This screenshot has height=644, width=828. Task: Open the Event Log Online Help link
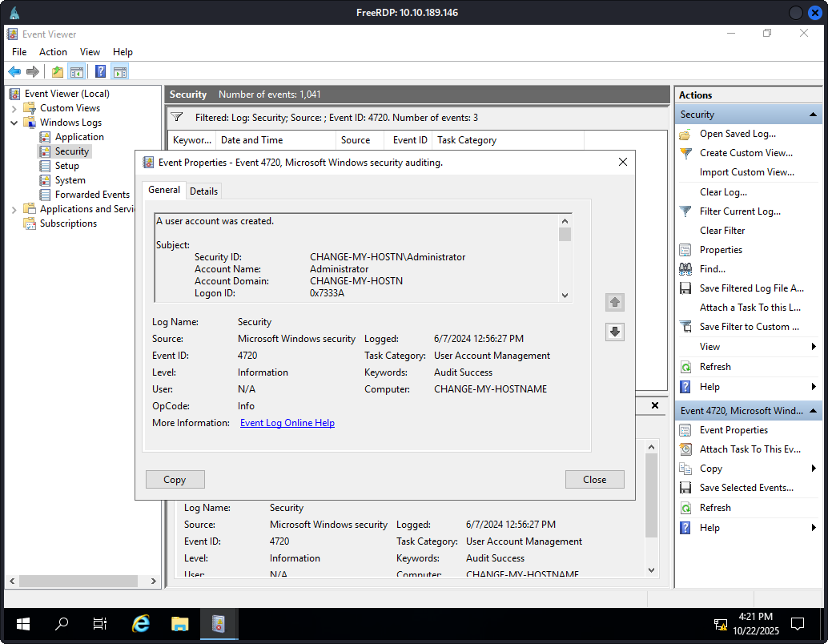pyautogui.click(x=287, y=423)
